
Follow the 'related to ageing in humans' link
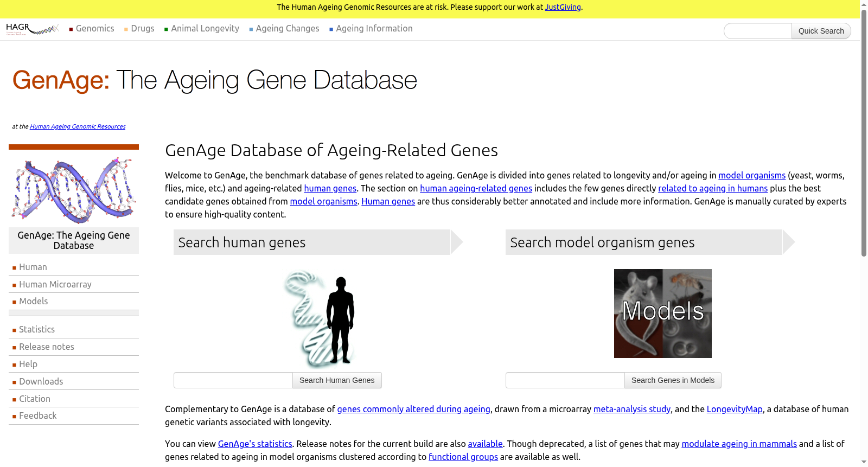tap(713, 188)
